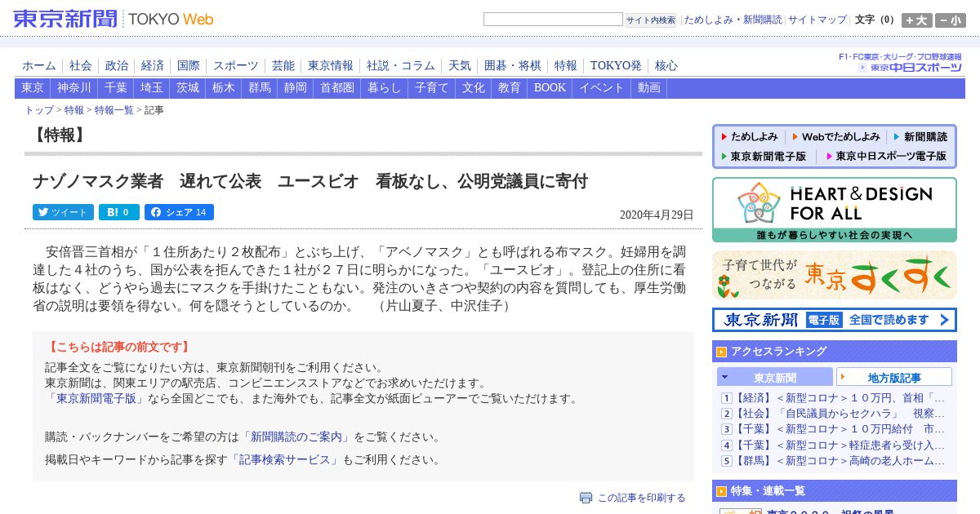Screen dimensions: 980x514
Task: Click the トップ breadcrumb link
Action: (x=39, y=110)
